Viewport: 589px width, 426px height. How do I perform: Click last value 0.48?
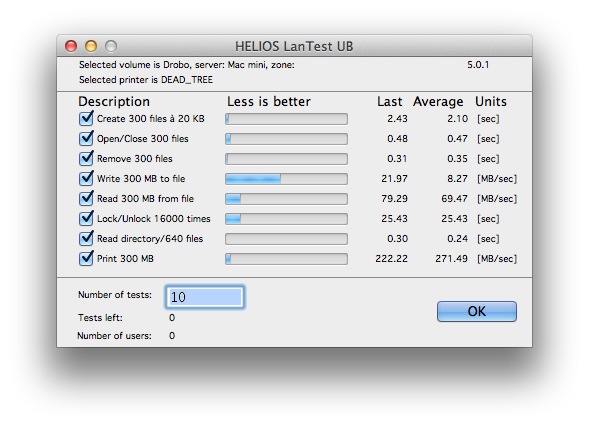click(x=397, y=139)
